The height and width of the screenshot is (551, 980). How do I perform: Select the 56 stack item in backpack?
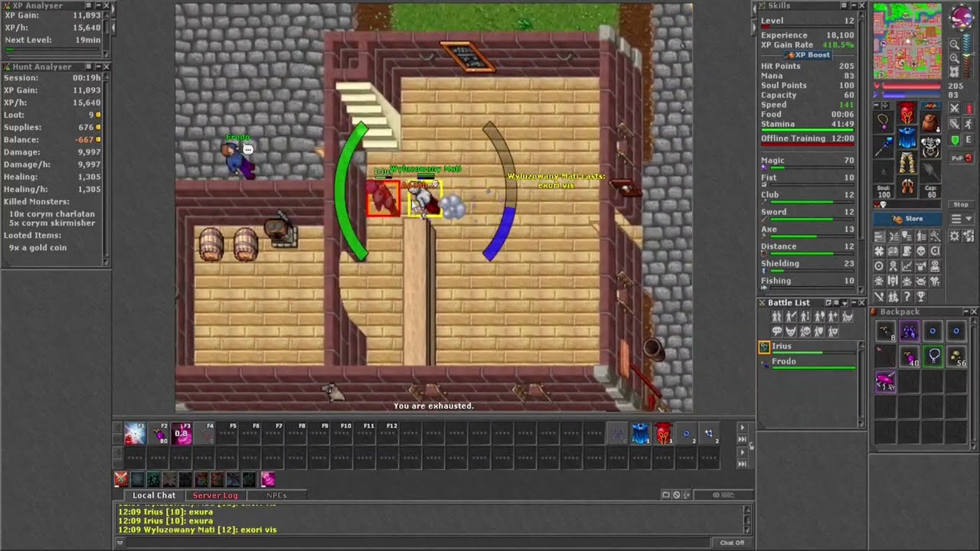(x=956, y=356)
